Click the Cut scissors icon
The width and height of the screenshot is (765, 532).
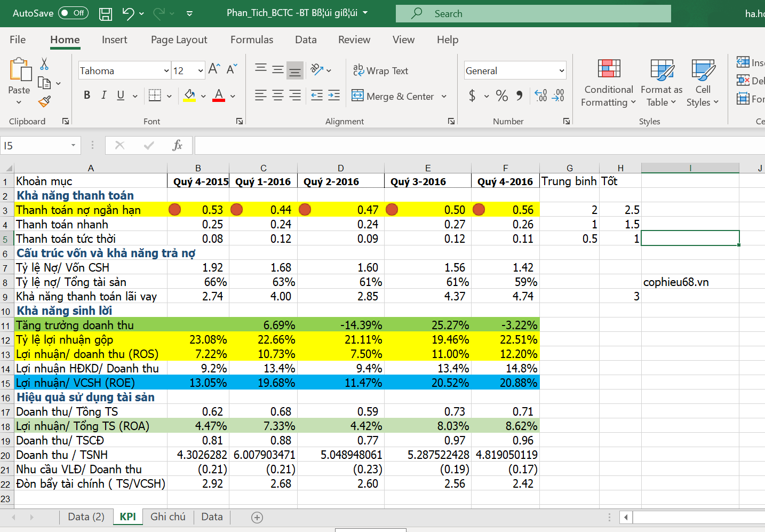point(44,64)
